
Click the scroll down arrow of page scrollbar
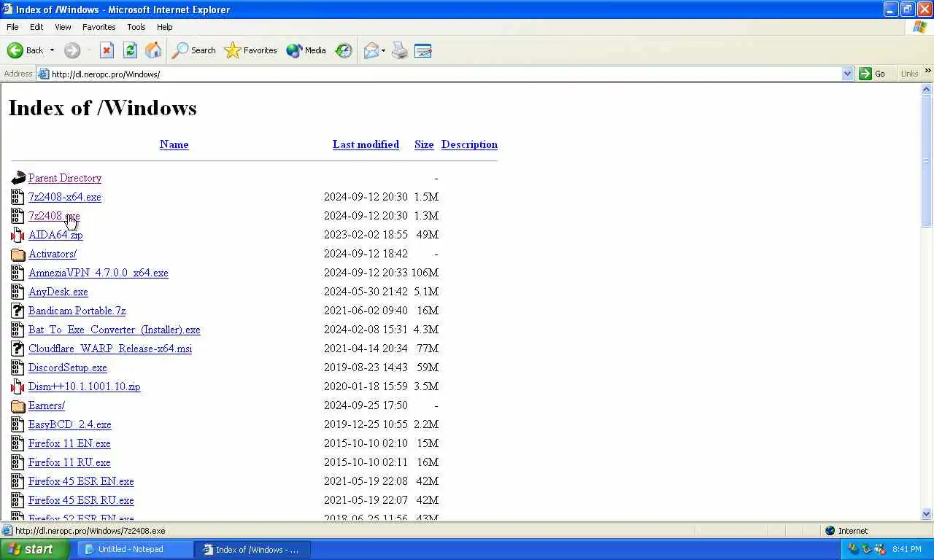click(927, 514)
